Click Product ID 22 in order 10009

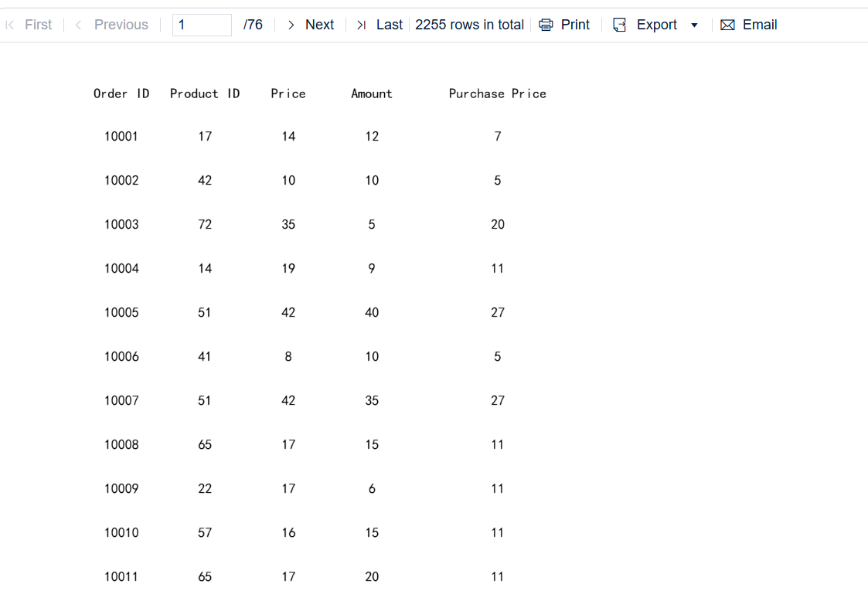pos(205,488)
